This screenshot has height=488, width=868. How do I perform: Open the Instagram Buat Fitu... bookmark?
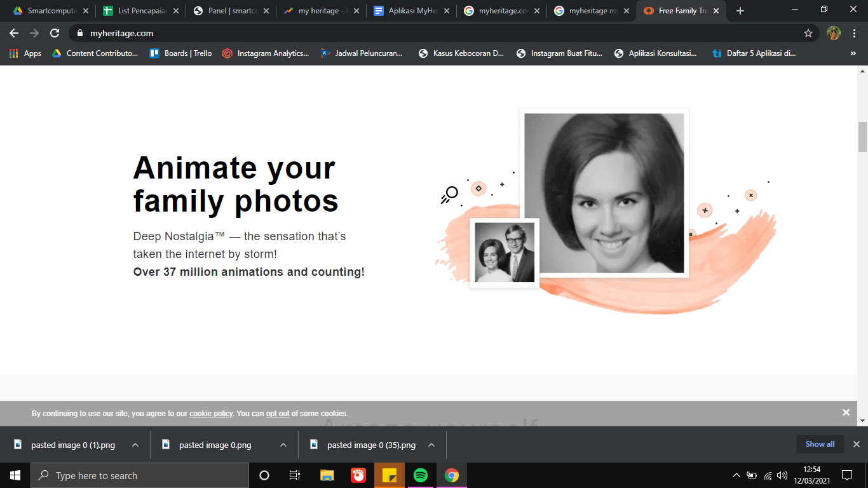point(559,53)
